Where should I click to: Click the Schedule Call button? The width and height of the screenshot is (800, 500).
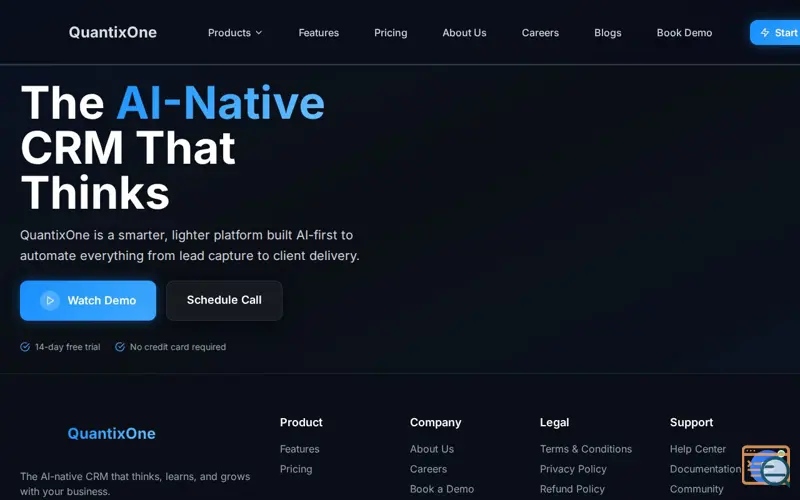point(224,301)
